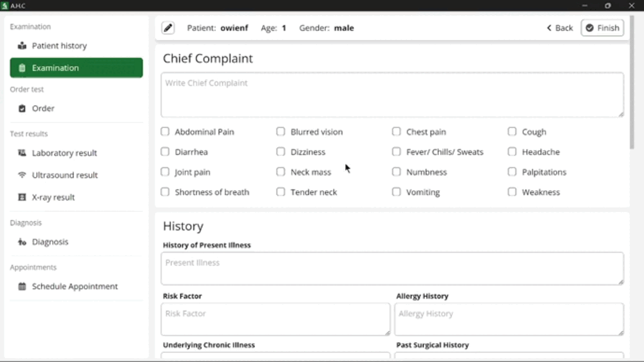Open Laboratory result icon in sidebar

click(x=23, y=153)
